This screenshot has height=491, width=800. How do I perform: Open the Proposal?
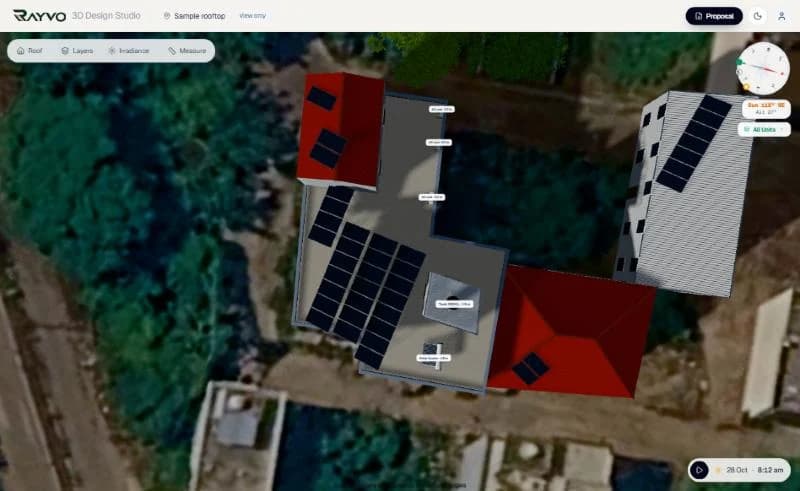coord(714,16)
